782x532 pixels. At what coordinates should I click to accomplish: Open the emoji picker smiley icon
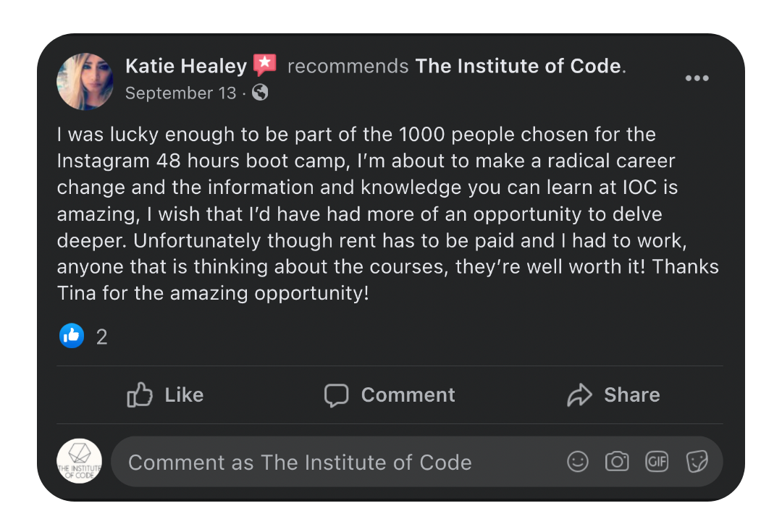click(x=577, y=462)
